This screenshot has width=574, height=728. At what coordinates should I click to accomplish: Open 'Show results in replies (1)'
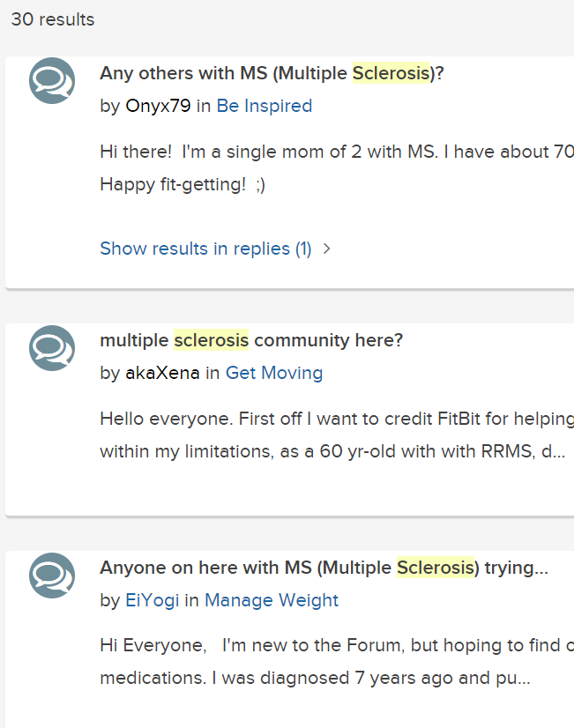tap(205, 249)
